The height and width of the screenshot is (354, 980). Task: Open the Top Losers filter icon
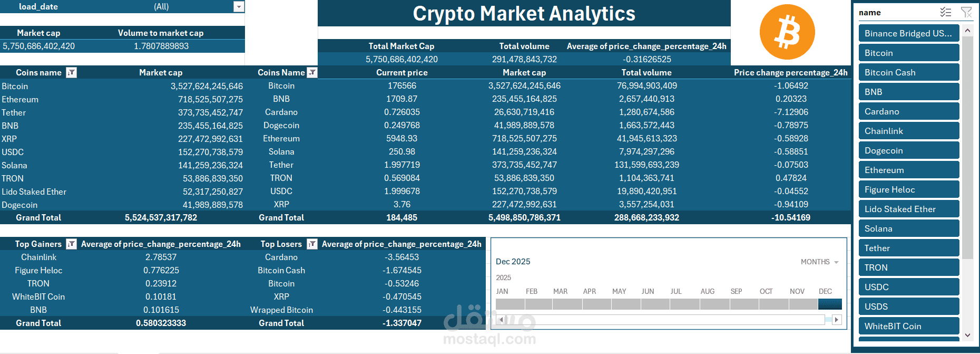click(312, 244)
